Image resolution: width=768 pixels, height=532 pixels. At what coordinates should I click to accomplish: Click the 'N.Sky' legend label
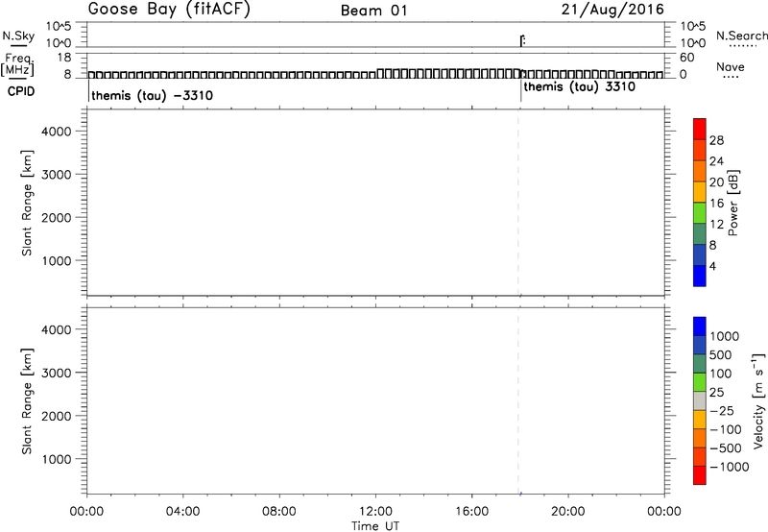click(18, 36)
